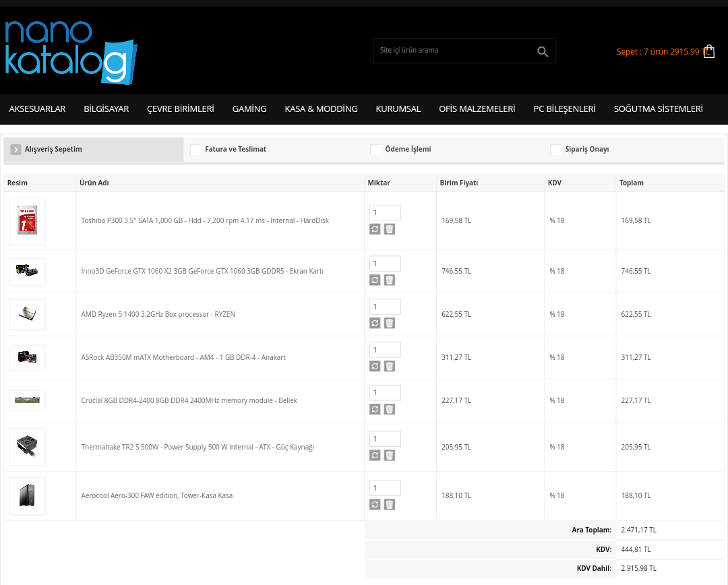
Task: Open the ASRock motherboard thumbnail
Action: pos(28,357)
